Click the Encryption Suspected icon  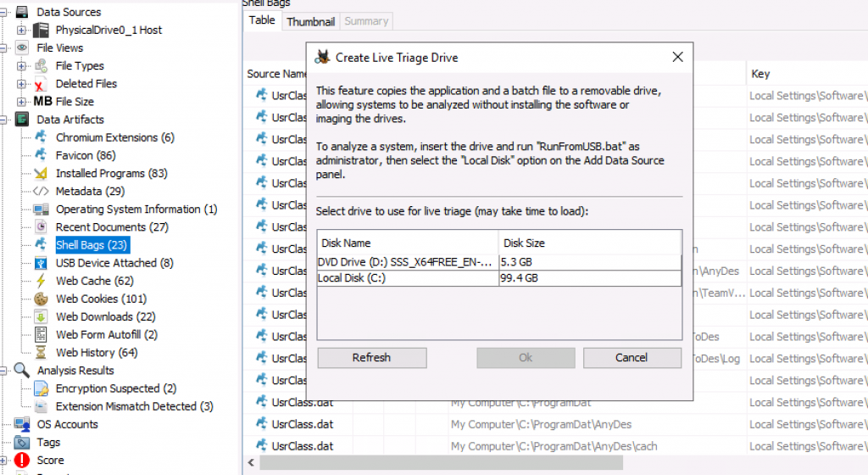tap(40, 388)
